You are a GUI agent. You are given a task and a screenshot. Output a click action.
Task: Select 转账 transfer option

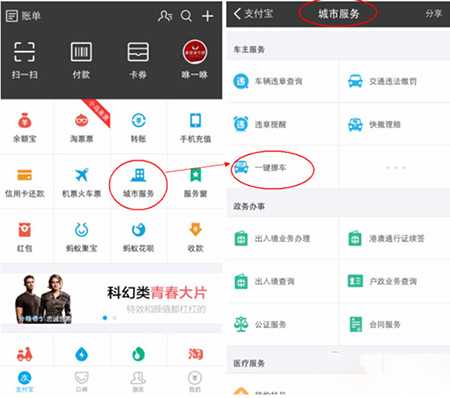coord(138,128)
